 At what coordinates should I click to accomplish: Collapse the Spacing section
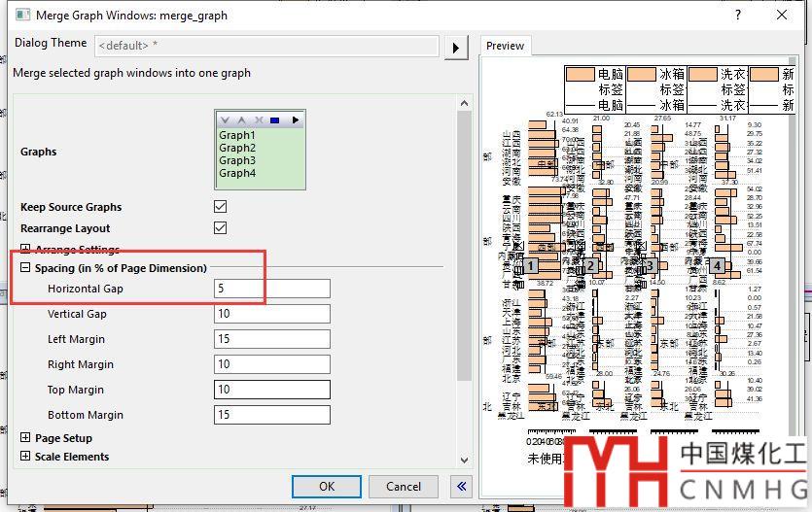[25, 268]
